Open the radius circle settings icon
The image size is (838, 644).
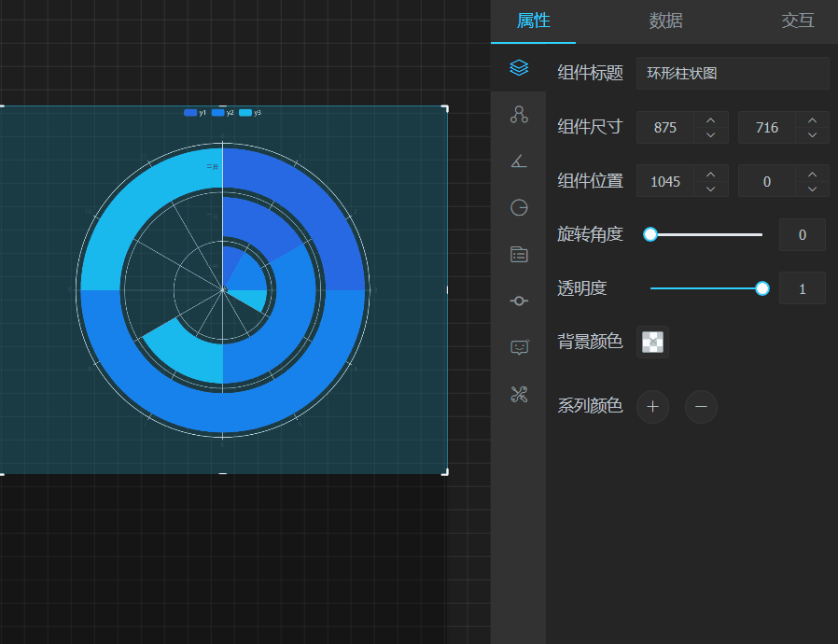(519, 207)
